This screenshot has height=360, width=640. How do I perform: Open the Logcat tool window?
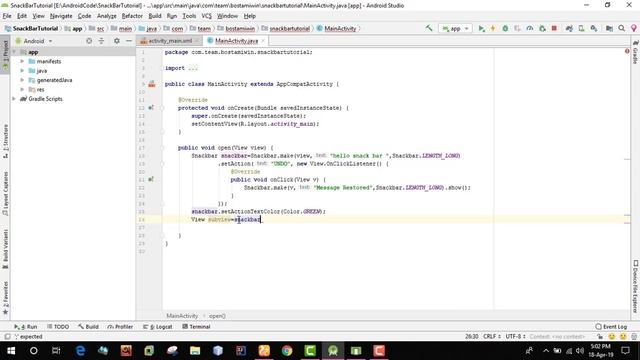(158, 327)
